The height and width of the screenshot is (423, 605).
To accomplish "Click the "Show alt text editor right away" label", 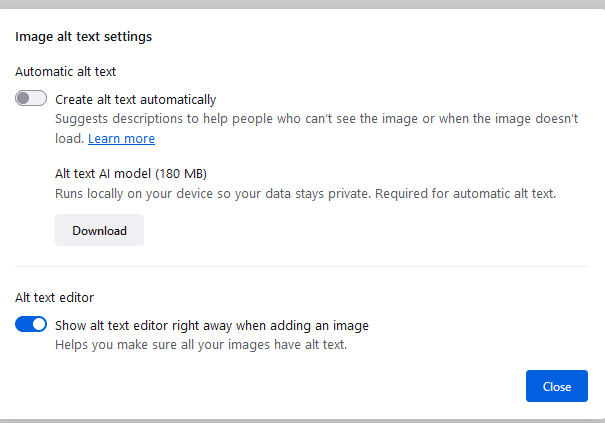I will tap(212, 325).
